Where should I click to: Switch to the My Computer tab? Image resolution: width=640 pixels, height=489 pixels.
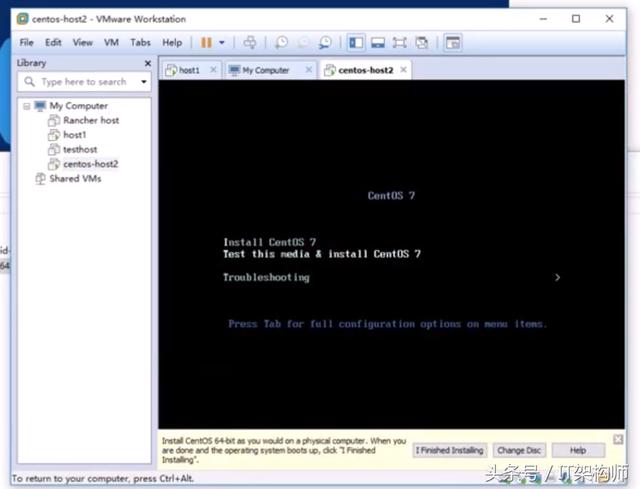tap(266, 70)
